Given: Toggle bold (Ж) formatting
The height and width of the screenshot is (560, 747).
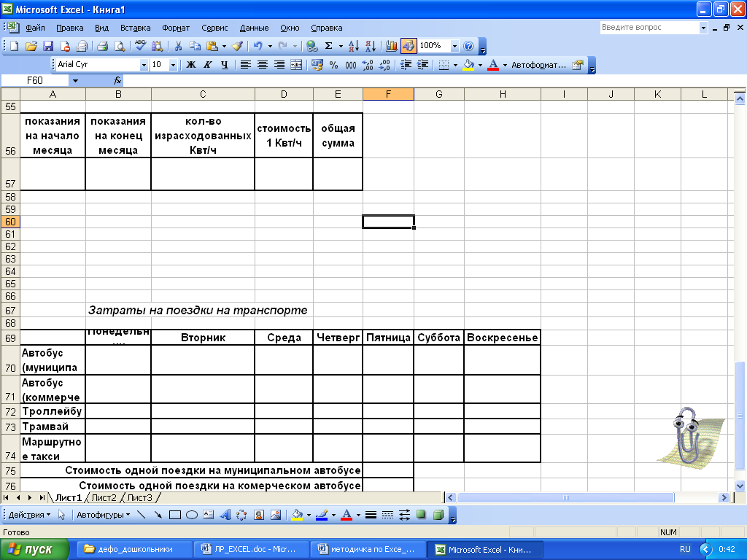Looking at the screenshot, I should (191, 65).
